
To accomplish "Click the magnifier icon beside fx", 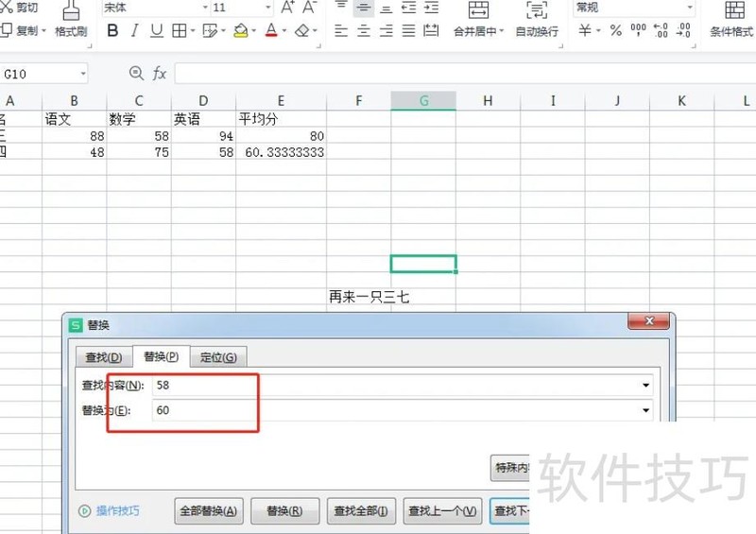I will click(x=136, y=74).
